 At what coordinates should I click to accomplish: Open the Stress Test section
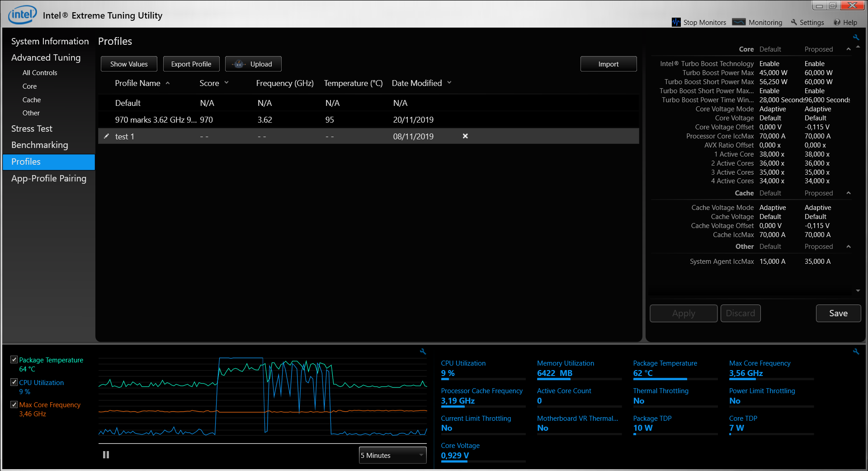[x=32, y=128]
